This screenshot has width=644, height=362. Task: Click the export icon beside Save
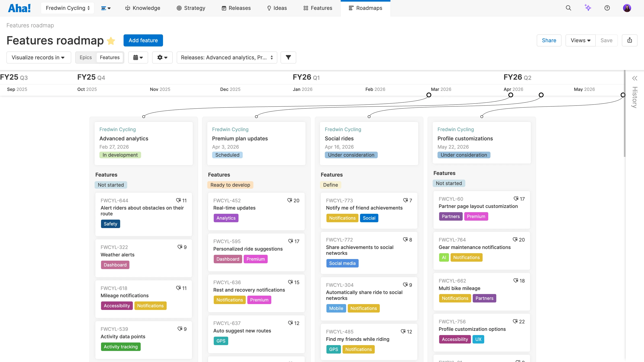tap(630, 40)
